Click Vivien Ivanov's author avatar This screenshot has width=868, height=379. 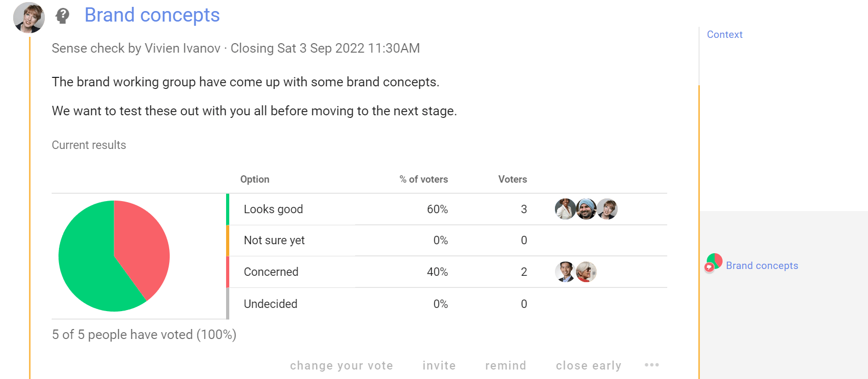(29, 17)
